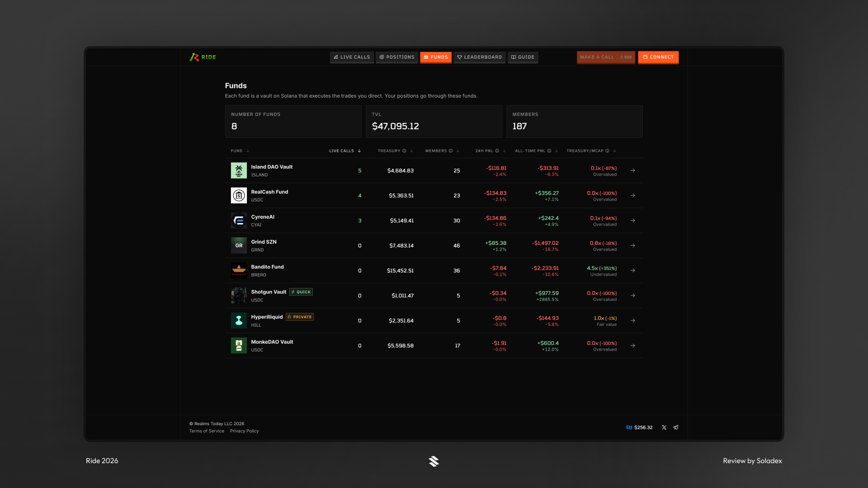
Task: Sort by Members column arrow
Action: click(458, 151)
